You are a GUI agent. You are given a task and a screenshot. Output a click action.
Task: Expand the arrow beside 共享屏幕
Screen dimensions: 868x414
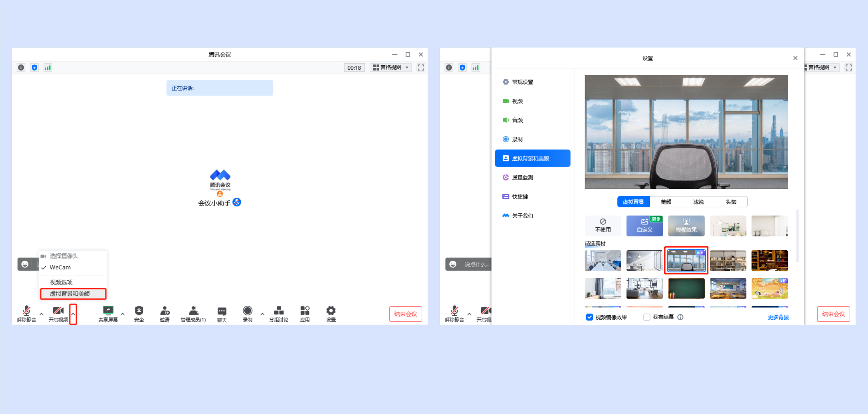click(x=123, y=314)
